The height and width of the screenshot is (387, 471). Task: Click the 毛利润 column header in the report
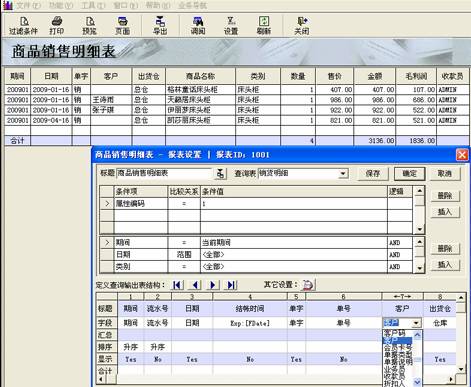416,76
